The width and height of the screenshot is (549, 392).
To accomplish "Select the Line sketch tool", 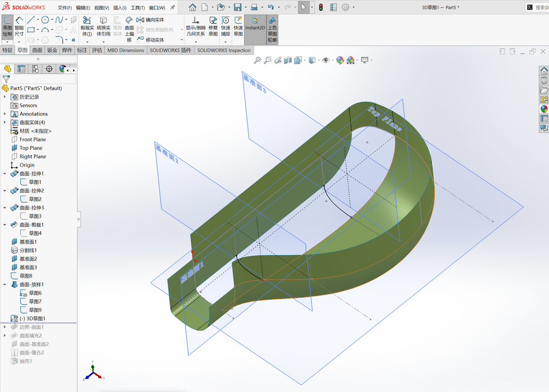I will click(31, 20).
